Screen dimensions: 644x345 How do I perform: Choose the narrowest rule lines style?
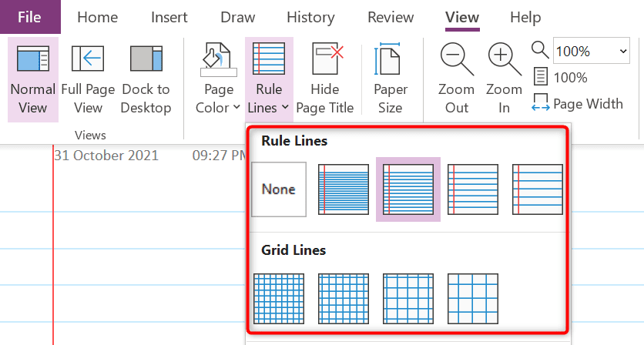[x=344, y=189]
